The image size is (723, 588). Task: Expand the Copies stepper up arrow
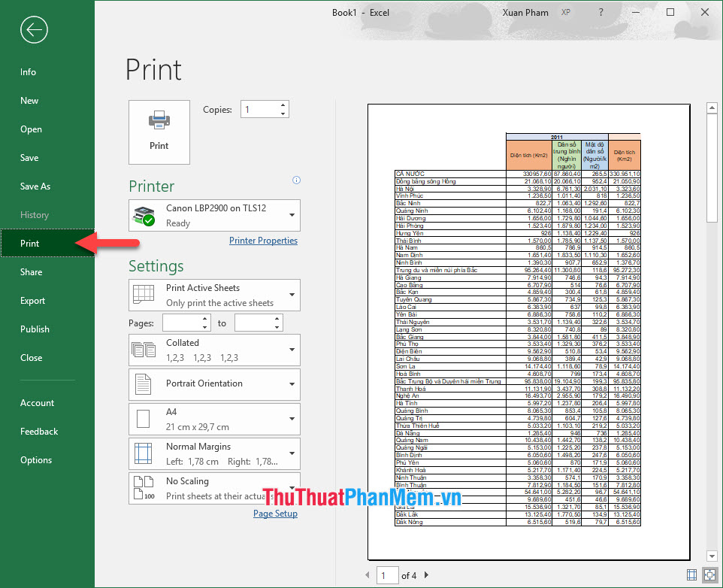tap(283, 105)
